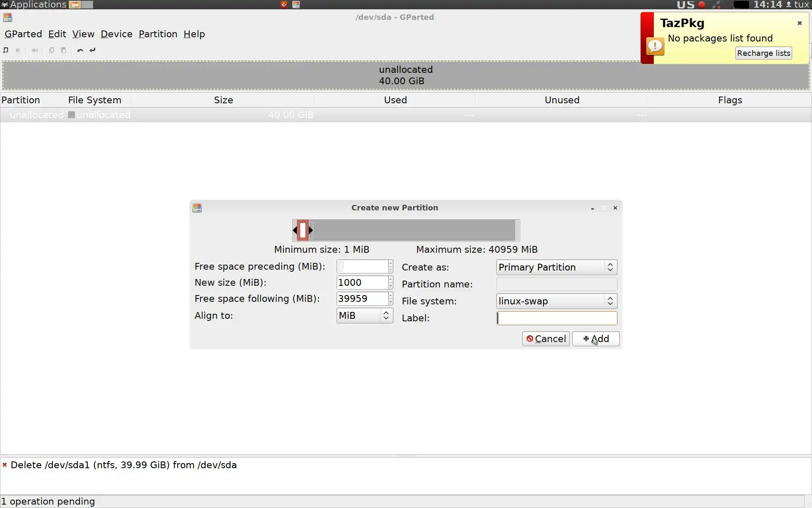Click the Copy partition toolbar icon
The image size is (812, 508).
pyautogui.click(x=52, y=50)
